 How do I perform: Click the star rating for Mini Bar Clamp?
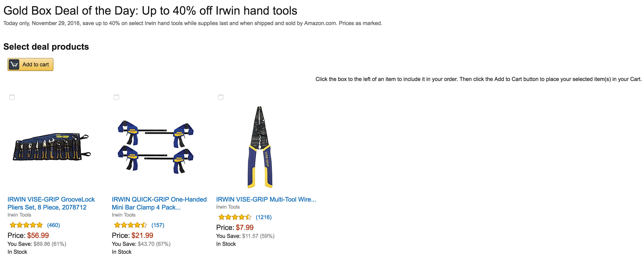(x=130, y=225)
